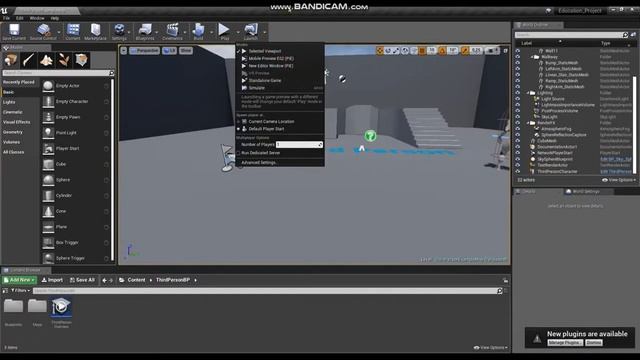Viewport: 640px width, 360px height.
Task: Select the Cone placement item
Action: coord(76,211)
